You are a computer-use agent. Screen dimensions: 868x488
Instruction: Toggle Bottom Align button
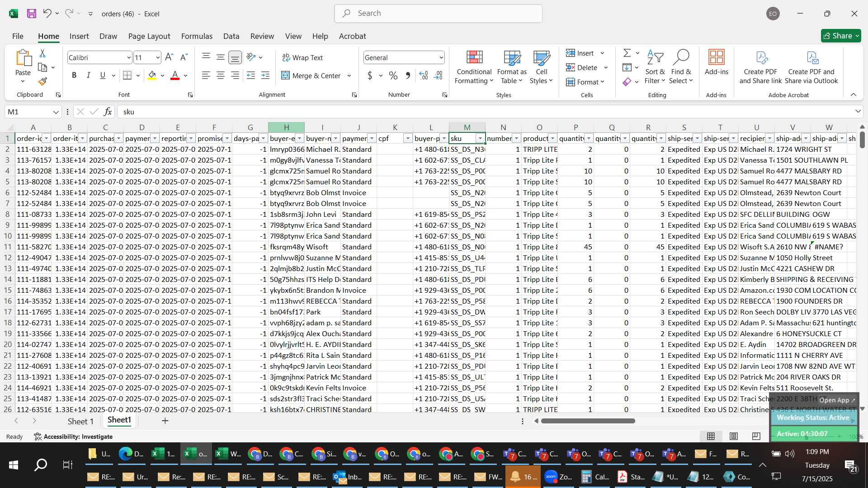point(235,57)
